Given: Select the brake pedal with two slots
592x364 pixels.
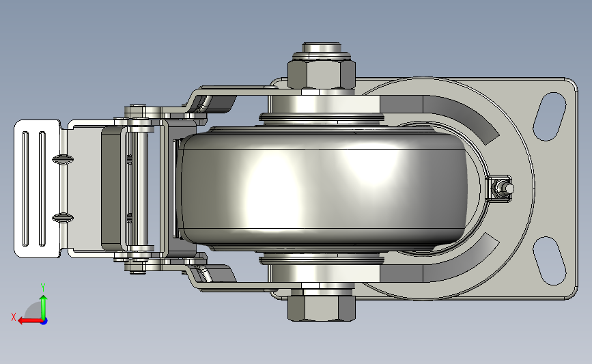Looking at the screenshot, I should click(37, 188).
